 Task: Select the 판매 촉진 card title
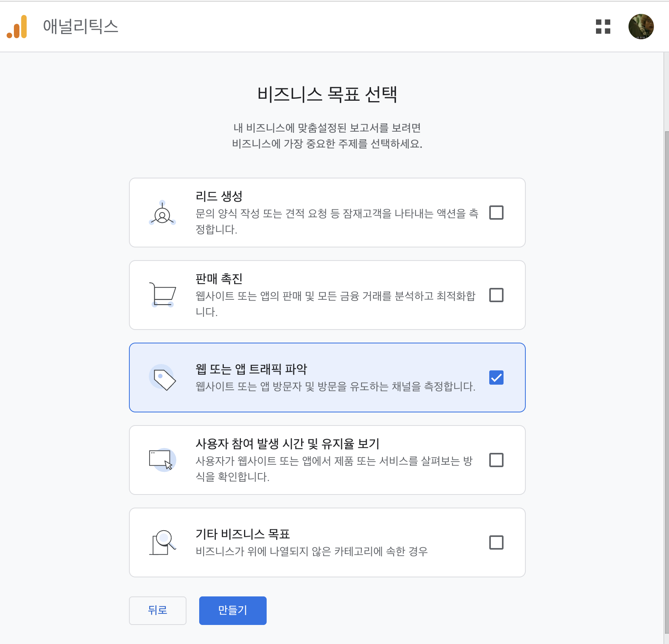219,279
